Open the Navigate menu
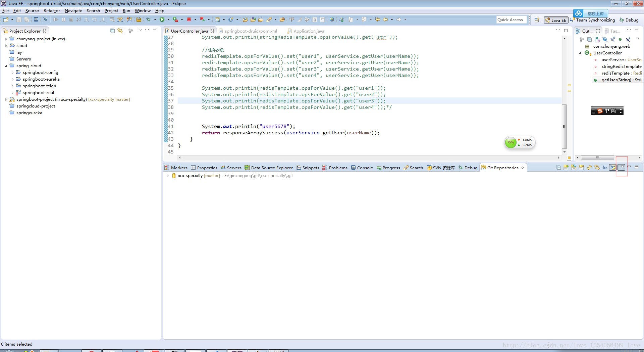 tap(73, 11)
